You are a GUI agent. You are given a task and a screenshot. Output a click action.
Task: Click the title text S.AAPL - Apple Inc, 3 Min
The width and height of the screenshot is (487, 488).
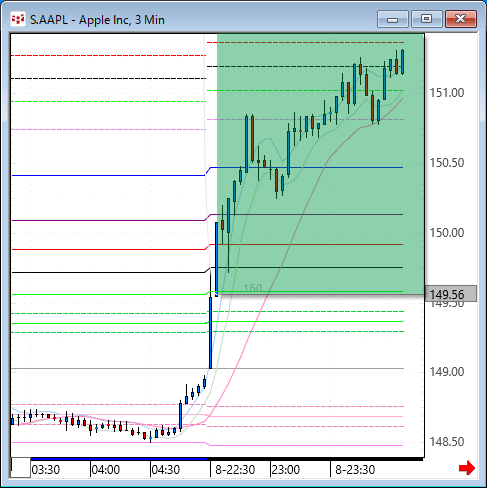[x=97, y=20]
